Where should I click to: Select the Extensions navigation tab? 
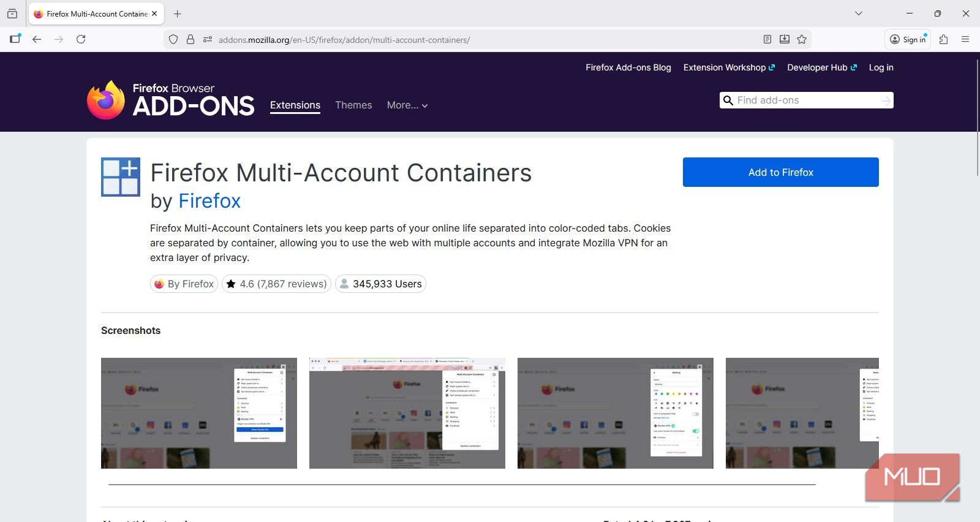[x=295, y=105]
